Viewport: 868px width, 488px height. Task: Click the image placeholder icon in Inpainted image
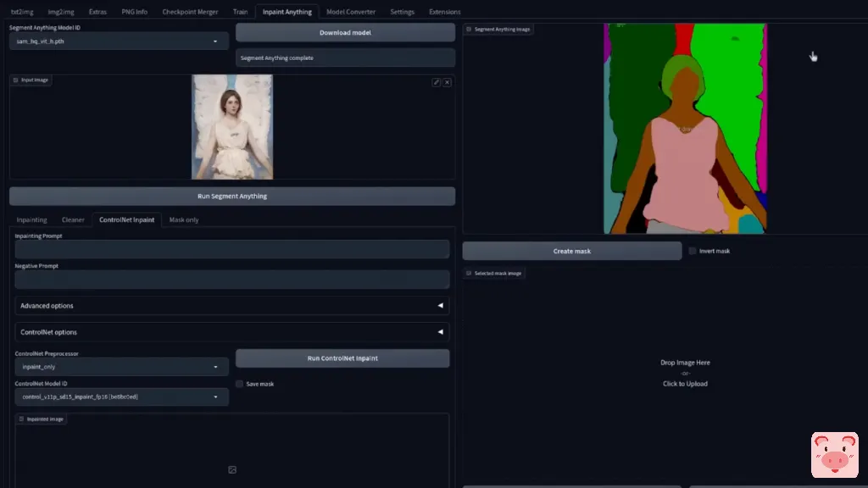click(232, 469)
